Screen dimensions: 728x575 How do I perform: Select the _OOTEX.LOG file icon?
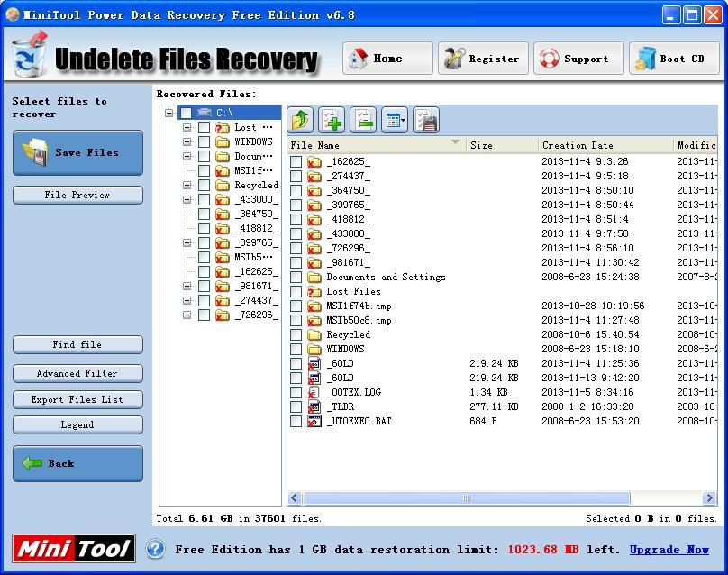point(314,392)
